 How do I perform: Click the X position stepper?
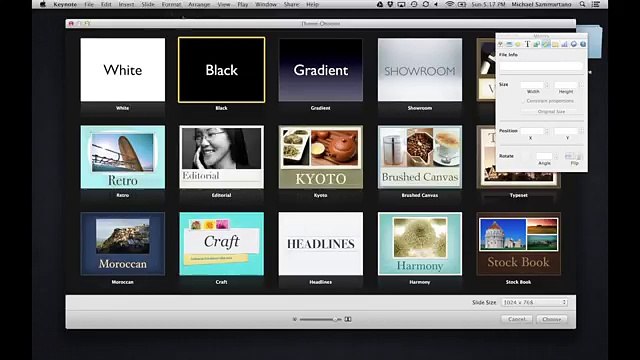pyautogui.click(x=547, y=131)
